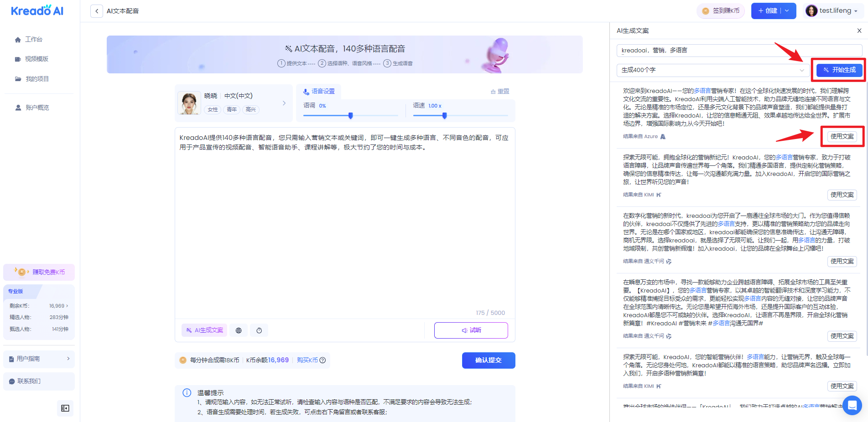Screen dimensions: 868x422
Task: Click the globe language icon below text area
Action: pyautogui.click(x=239, y=330)
